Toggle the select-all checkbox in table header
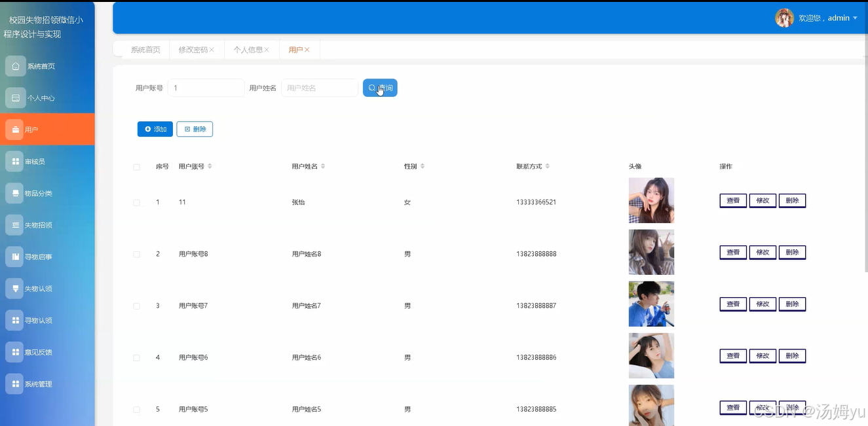The height and width of the screenshot is (426, 868). click(x=137, y=167)
